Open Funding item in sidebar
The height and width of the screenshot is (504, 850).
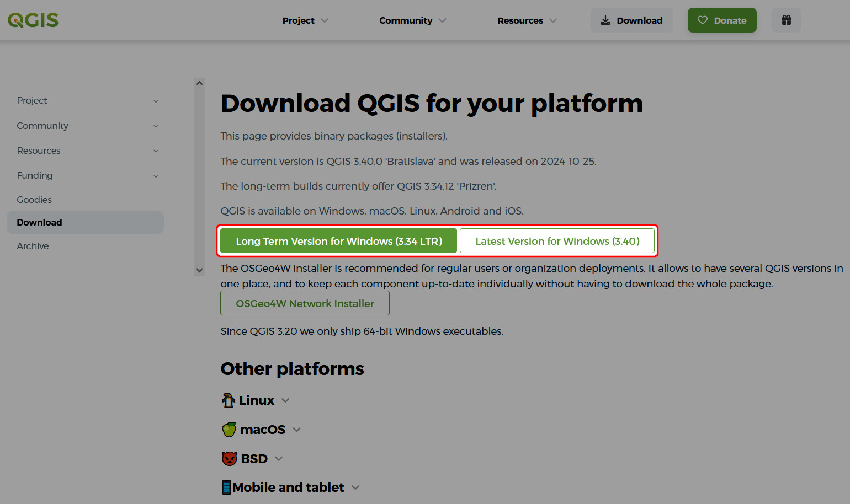[35, 175]
